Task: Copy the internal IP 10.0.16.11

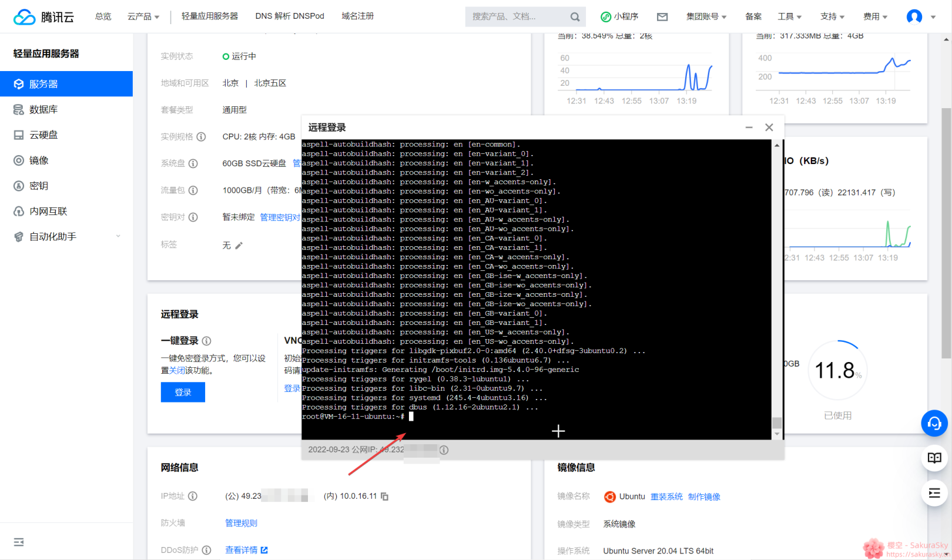Action: pyautogui.click(x=385, y=497)
